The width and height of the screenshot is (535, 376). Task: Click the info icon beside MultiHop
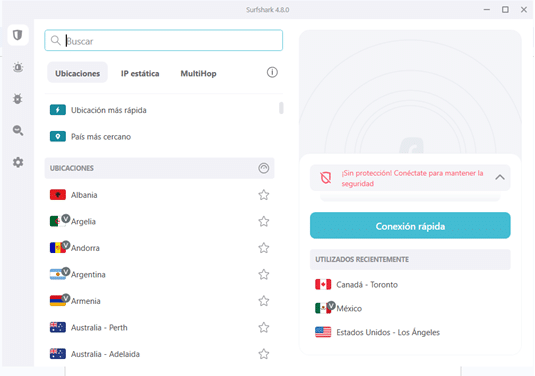[x=272, y=72]
